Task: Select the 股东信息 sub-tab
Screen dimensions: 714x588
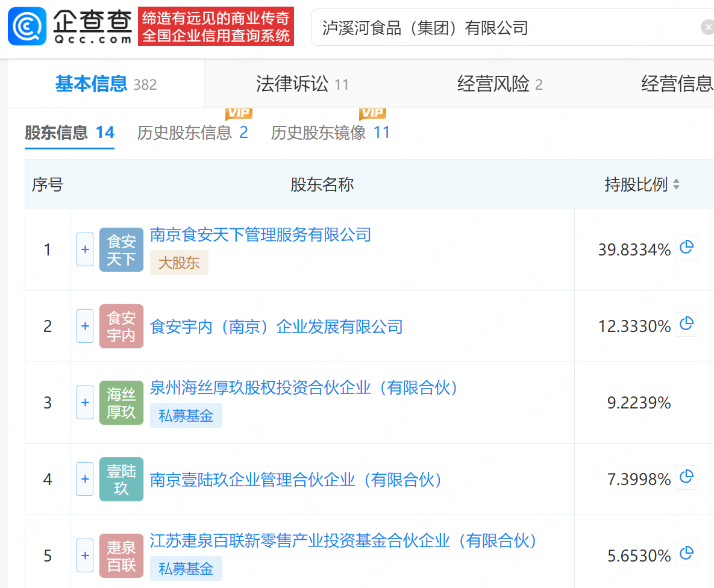Action: tap(70, 133)
